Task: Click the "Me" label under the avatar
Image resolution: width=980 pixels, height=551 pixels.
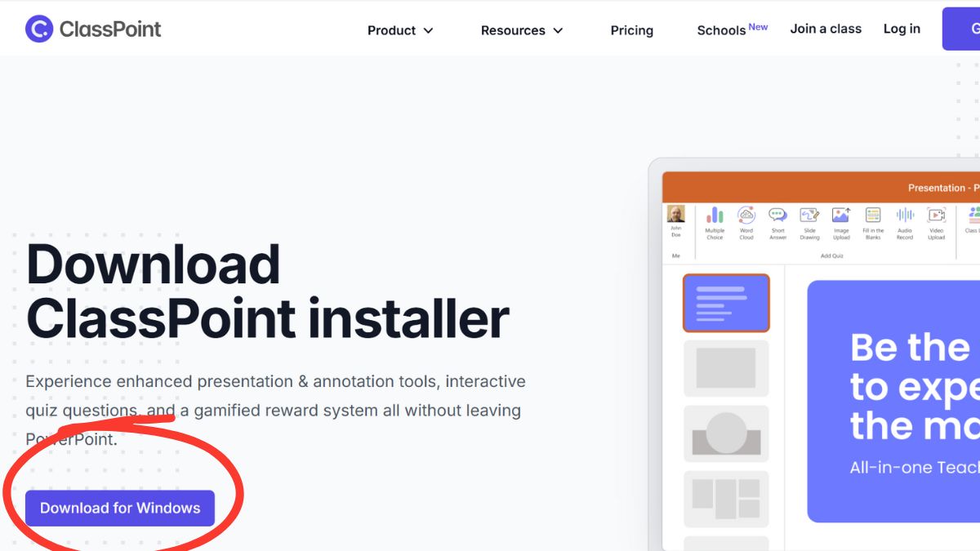Action: click(676, 256)
